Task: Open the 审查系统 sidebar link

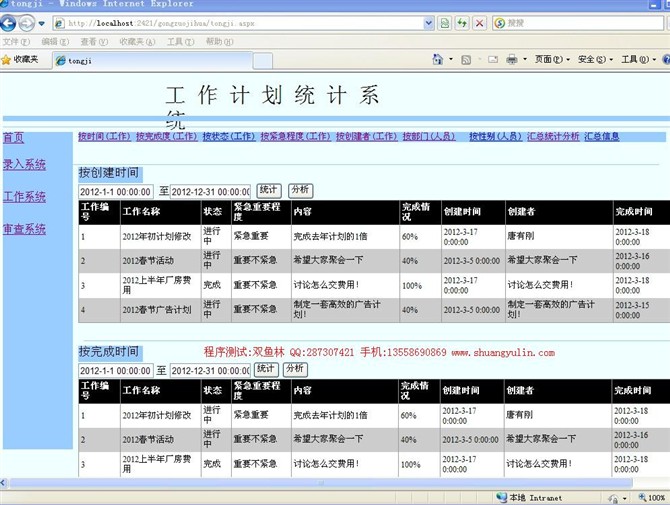Action: pyautogui.click(x=24, y=229)
